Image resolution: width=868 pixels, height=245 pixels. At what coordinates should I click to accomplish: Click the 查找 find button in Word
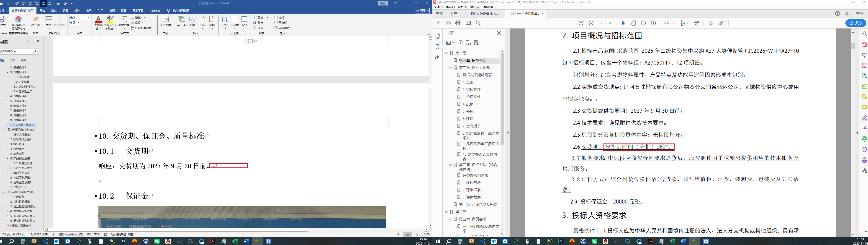[258, 18]
